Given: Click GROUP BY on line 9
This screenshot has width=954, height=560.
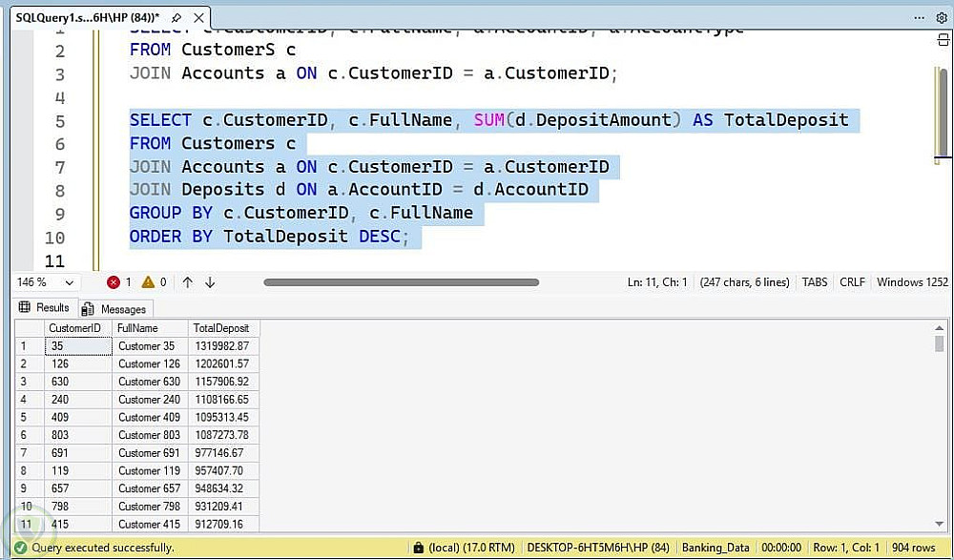Looking at the screenshot, I should [x=171, y=213].
